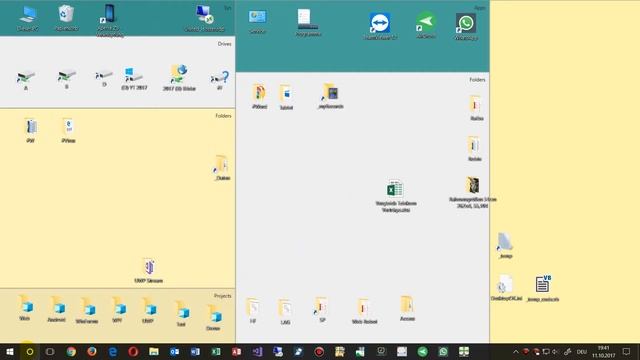Open the Windows Start menu
Image resolution: width=640 pixels, height=360 pixels.
(x=10, y=351)
